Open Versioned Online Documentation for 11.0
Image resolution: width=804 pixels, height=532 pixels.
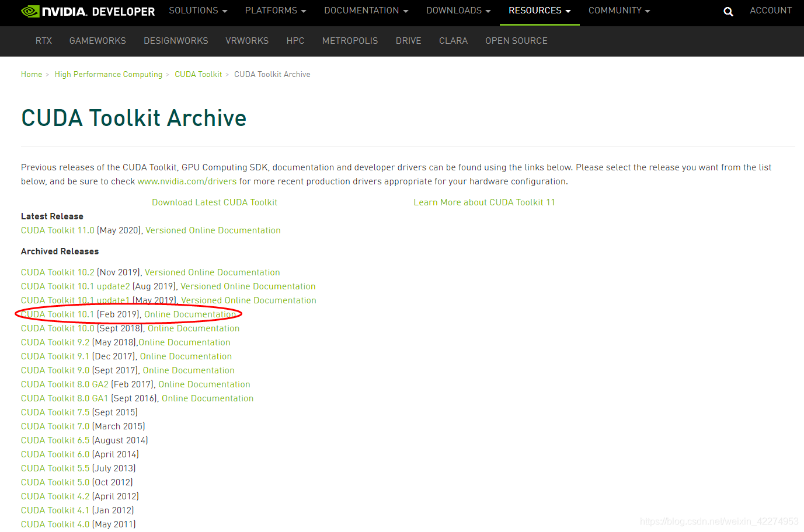tap(213, 230)
